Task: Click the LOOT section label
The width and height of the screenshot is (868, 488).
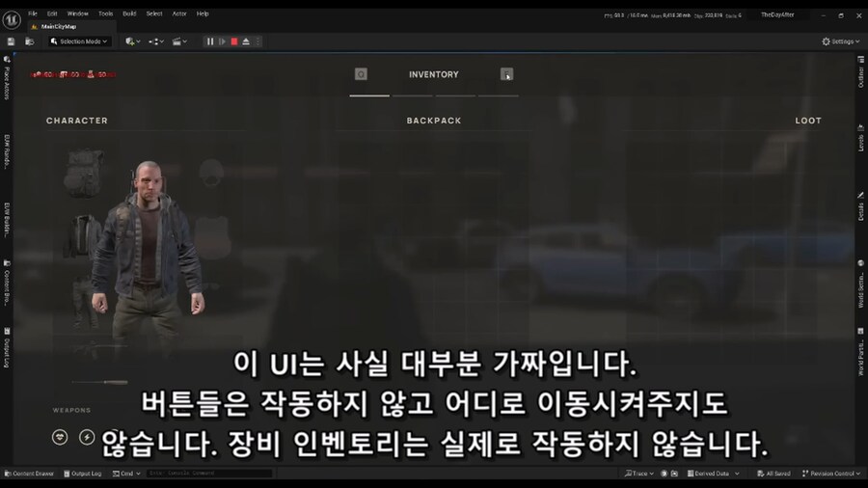Action: pos(808,121)
